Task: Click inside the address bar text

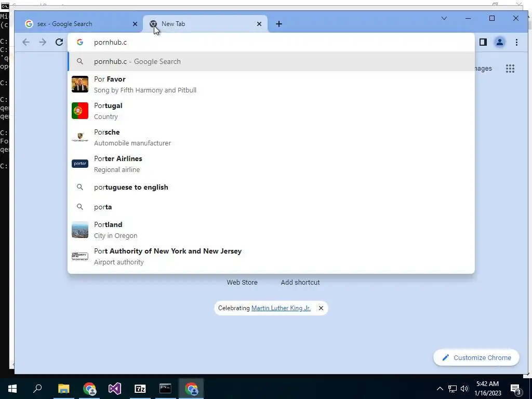Action: [x=111, y=42]
